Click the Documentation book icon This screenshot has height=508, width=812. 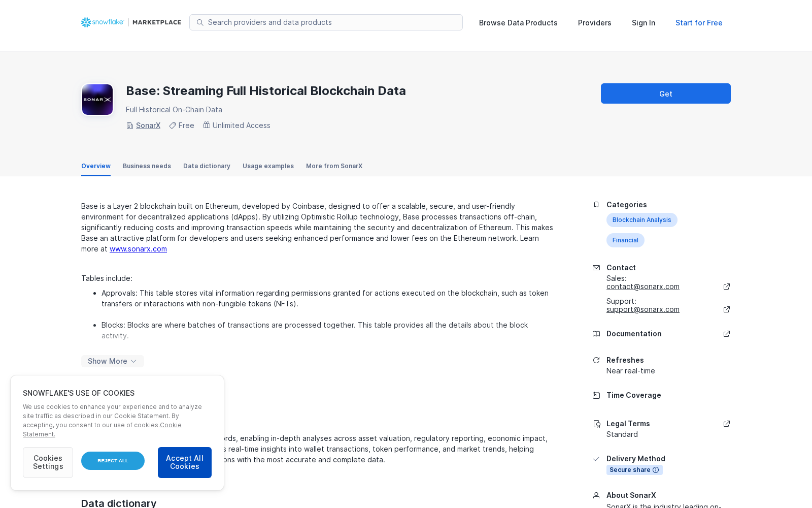(596, 334)
